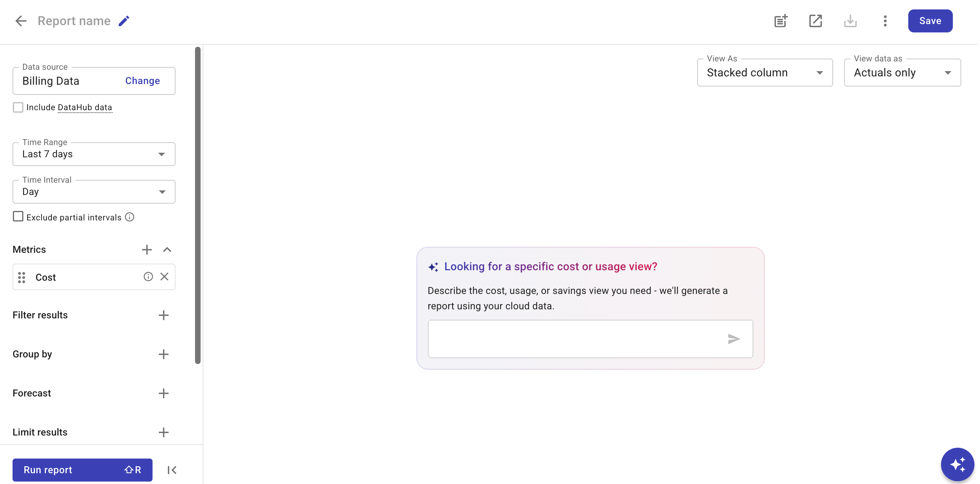Change the Billing Data source
The width and height of the screenshot is (980, 484).
142,80
